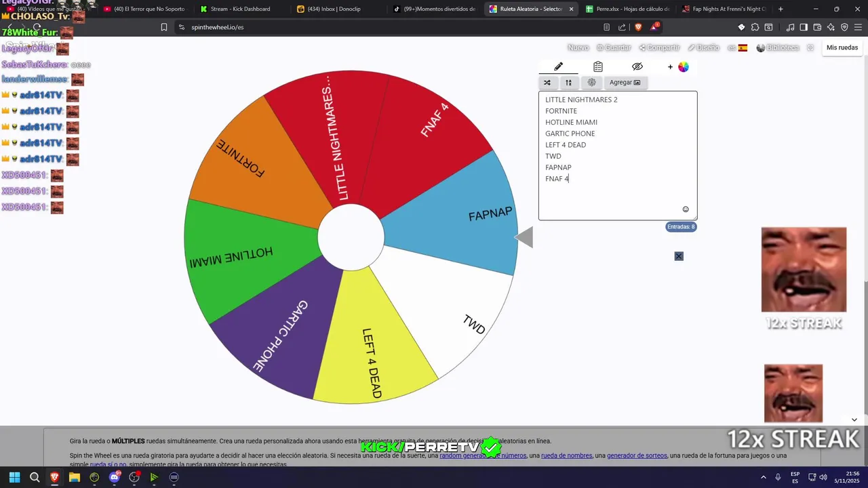This screenshot has height=488, width=868.
Task: Open Windows taskbar search
Action: point(35,477)
